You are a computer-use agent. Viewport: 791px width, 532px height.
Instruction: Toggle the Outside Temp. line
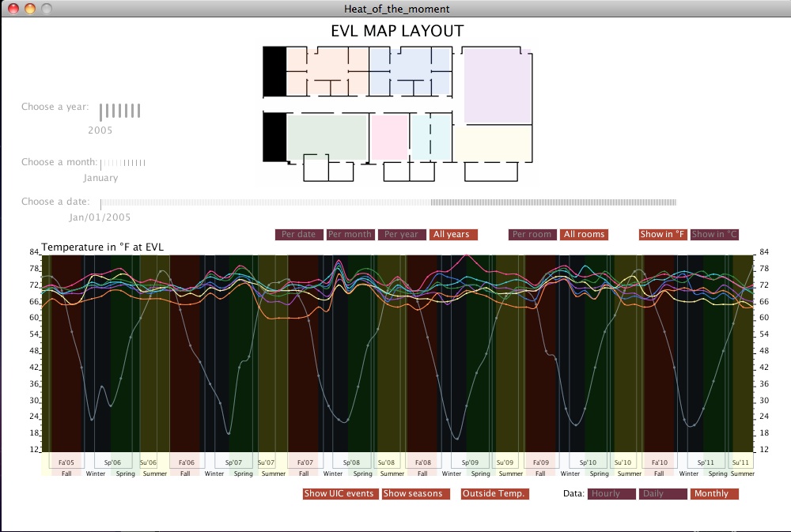[495, 494]
